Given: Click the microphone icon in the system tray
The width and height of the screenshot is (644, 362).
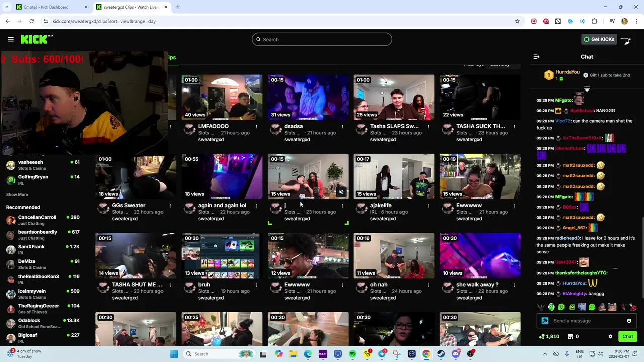Looking at the screenshot, I should 567,354.
